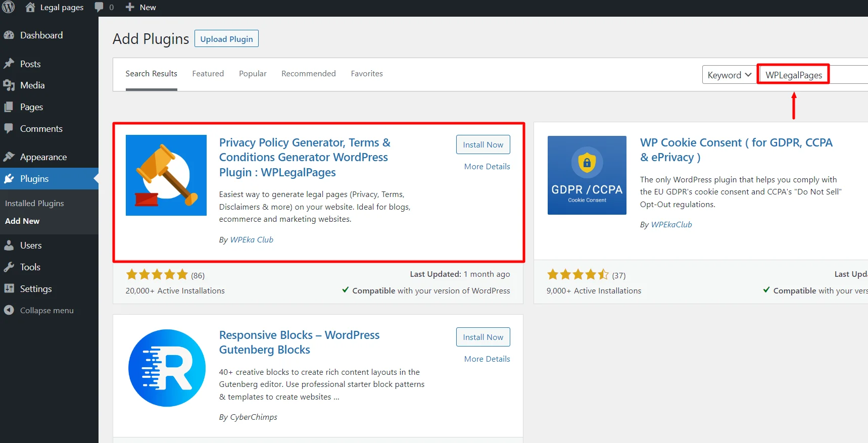The height and width of the screenshot is (443, 868).
Task: Open the Tools menu item
Action: [30, 267]
